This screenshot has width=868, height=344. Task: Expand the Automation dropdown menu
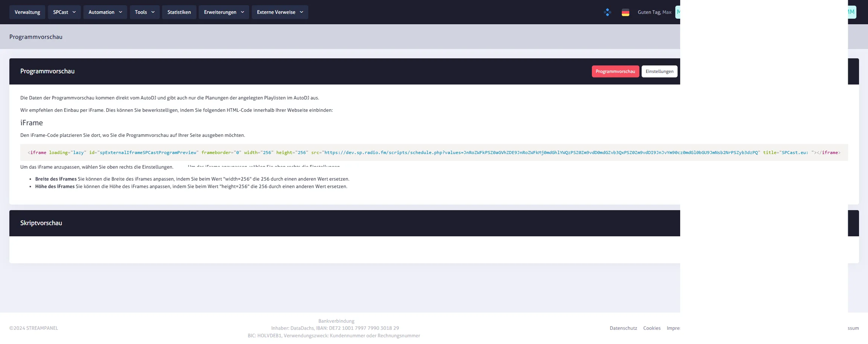(105, 12)
